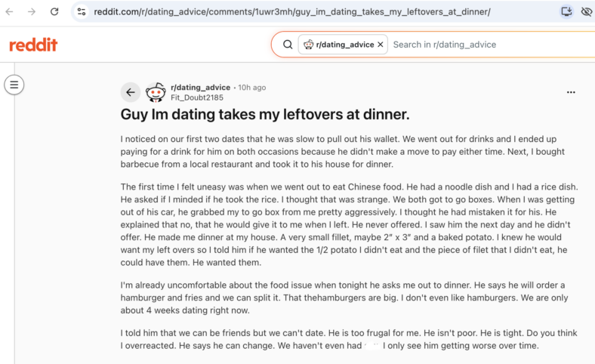Click the install app icon in address bar
595x364 pixels.
566,12
